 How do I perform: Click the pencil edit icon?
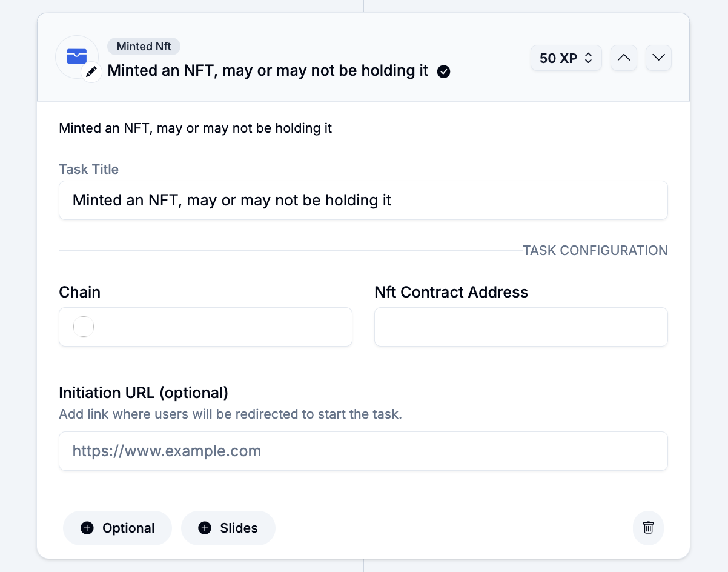pos(91,72)
